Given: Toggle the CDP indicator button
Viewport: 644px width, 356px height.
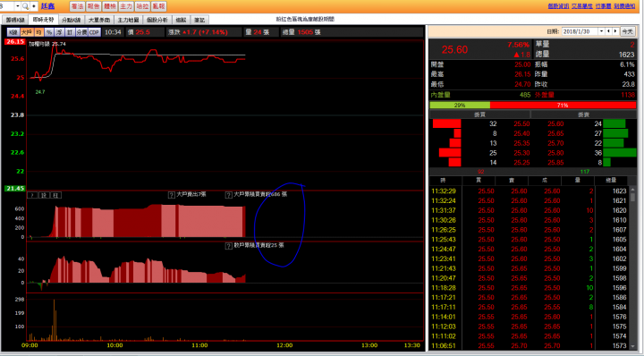Looking at the screenshot, I should tap(95, 32).
